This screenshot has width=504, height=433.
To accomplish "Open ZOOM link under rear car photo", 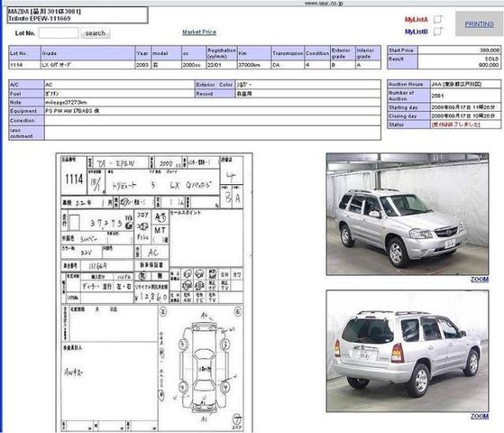I will [480, 416].
